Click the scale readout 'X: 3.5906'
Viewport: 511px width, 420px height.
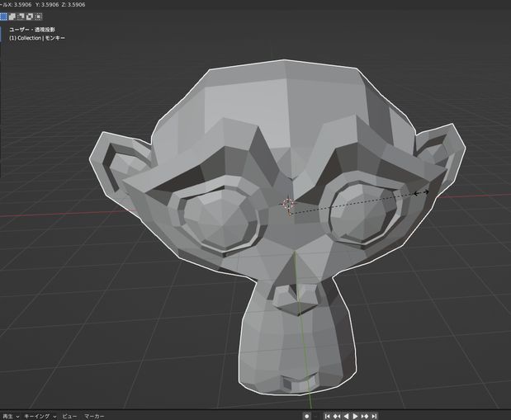pos(20,5)
